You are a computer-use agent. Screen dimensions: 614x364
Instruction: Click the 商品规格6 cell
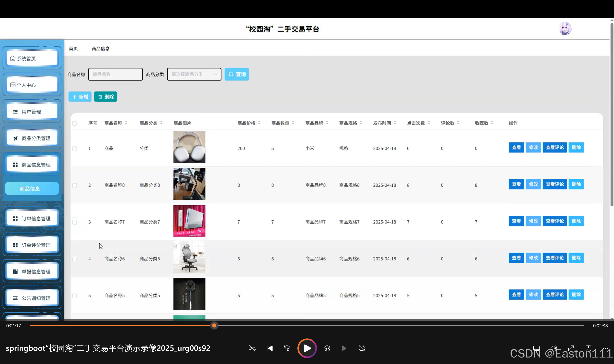click(349, 259)
